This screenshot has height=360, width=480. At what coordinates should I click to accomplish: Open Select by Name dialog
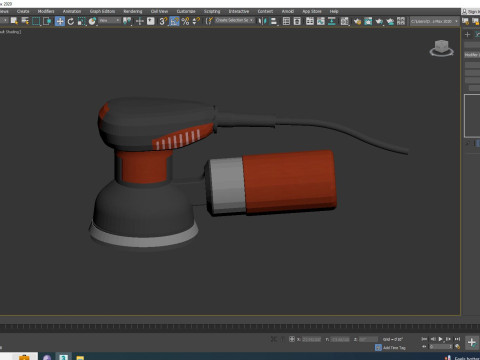(25, 21)
